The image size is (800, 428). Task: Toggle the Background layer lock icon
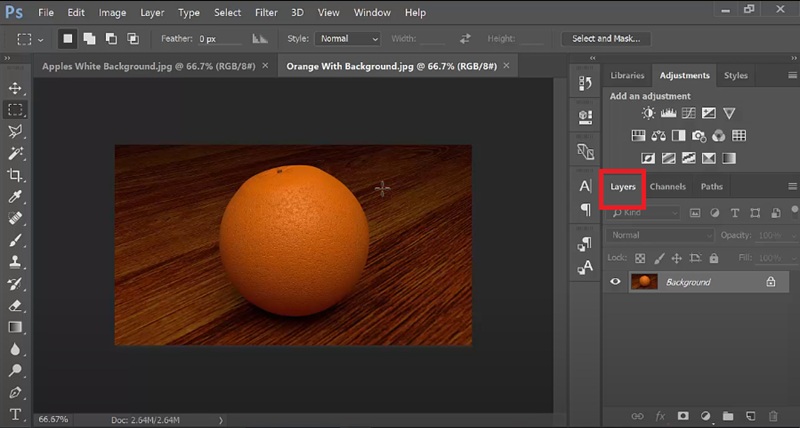pos(770,282)
